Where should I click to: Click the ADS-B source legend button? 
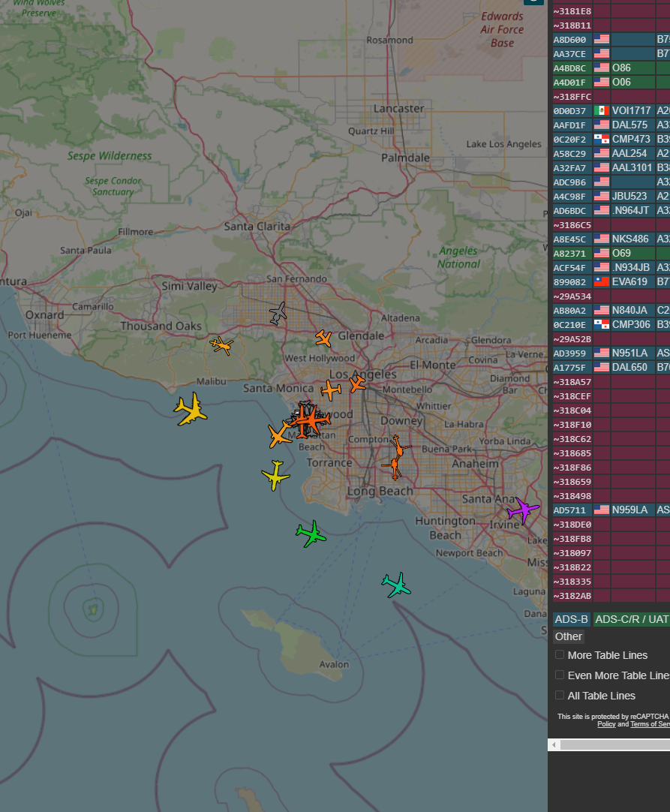[571, 619]
